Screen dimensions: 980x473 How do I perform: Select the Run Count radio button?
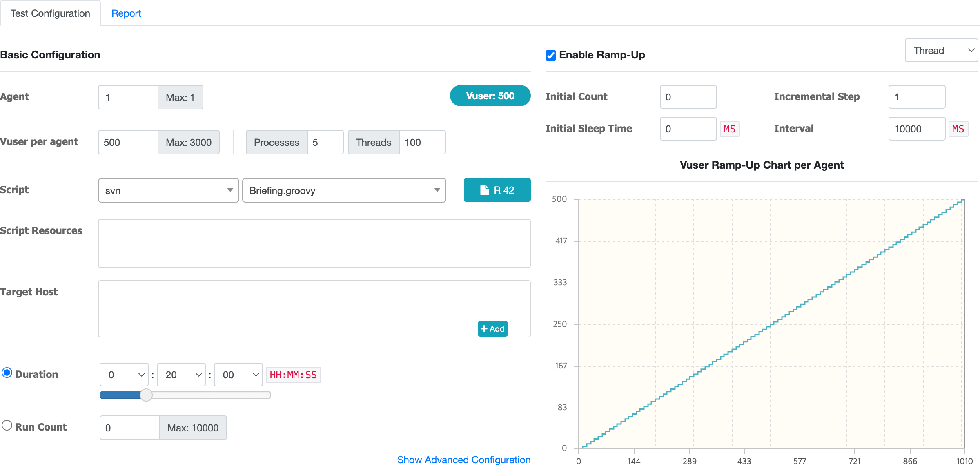pyautogui.click(x=7, y=426)
